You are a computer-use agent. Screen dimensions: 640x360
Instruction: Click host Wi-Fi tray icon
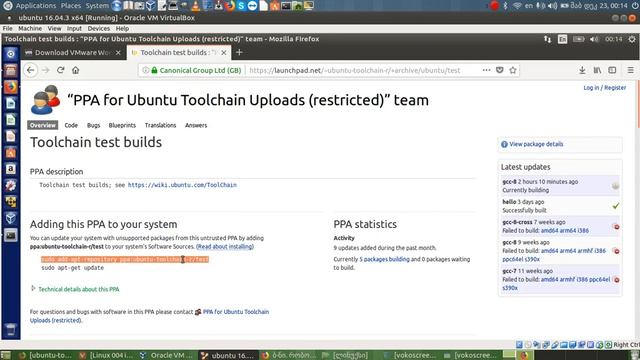click(x=517, y=6)
